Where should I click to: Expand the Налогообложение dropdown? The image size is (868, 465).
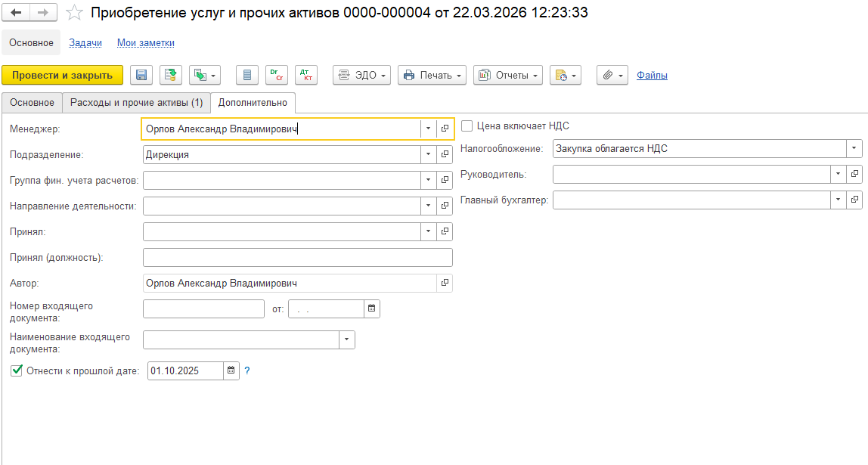pyautogui.click(x=854, y=149)
